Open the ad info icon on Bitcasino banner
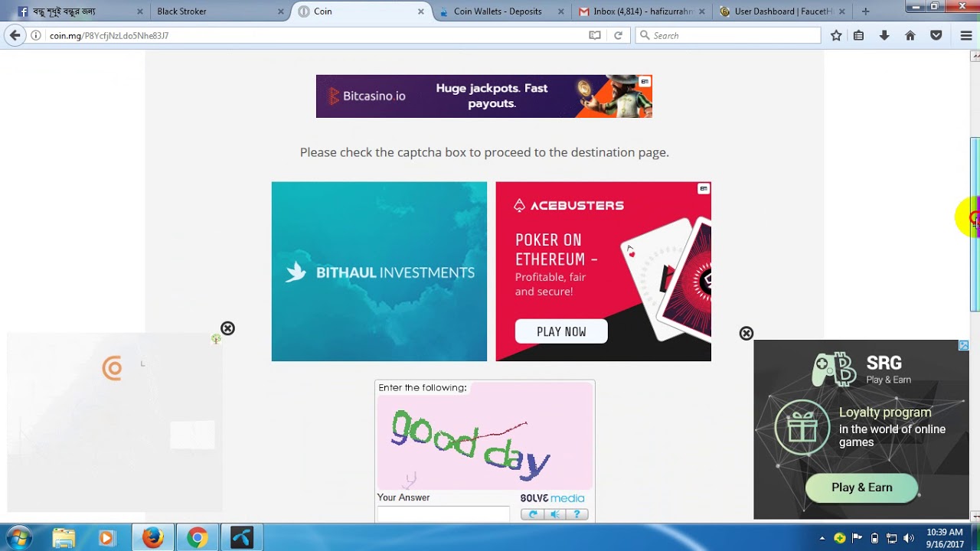Screen dimensions: 980x551 click(645, 81)
